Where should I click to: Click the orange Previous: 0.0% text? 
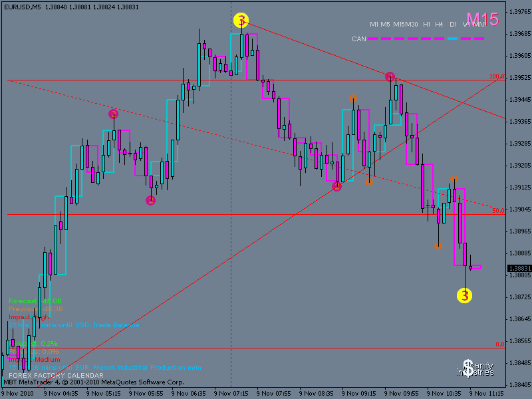pos(34,352)
